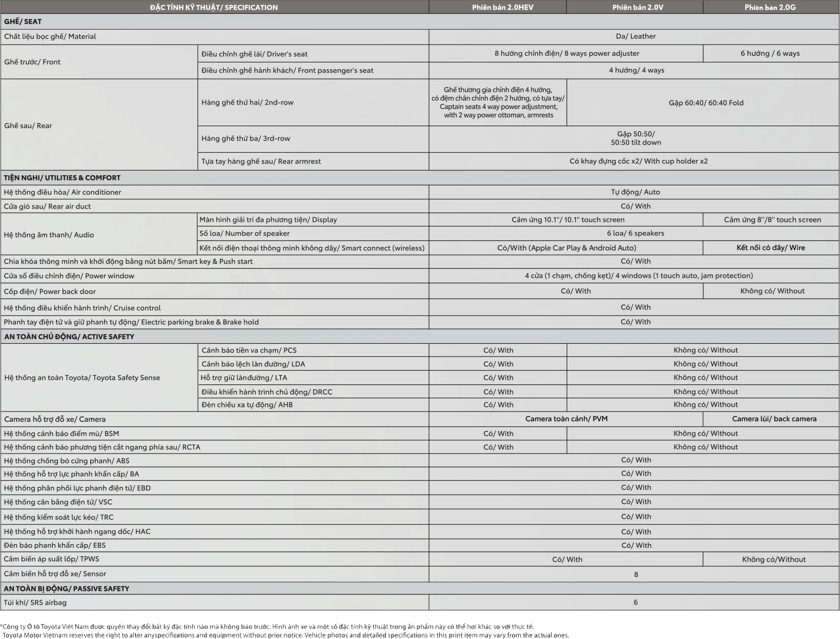Click the Gập 60:40/ 60:40 Fold cell
Screen dimensions: 840x639
tap(706, 102)
